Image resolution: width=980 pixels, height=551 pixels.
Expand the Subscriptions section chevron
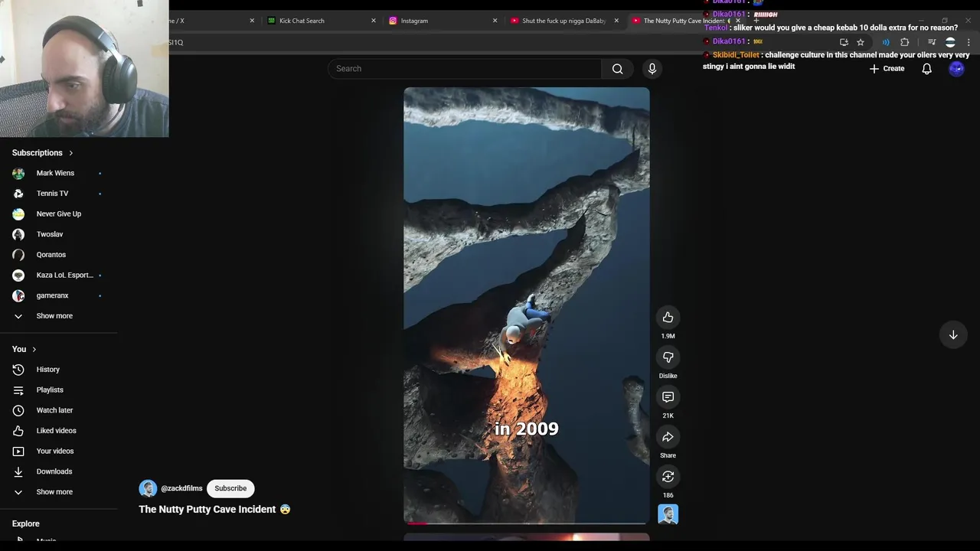[x=71, y=153]
